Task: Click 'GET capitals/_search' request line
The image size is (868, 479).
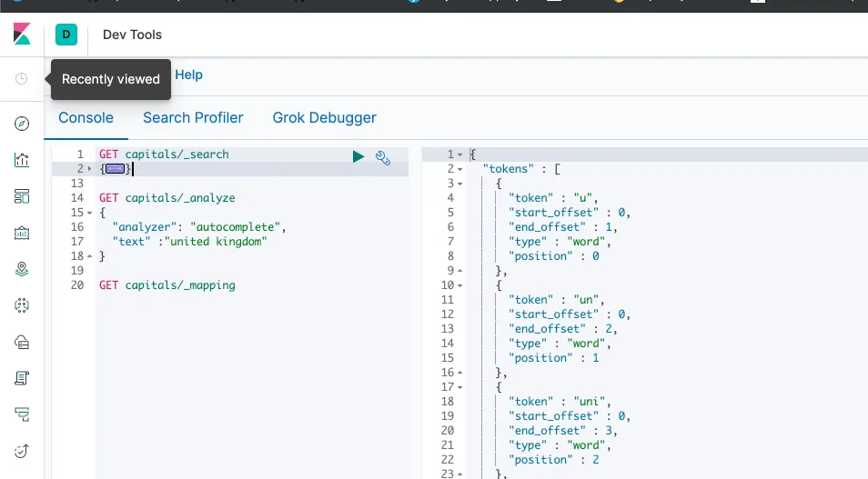Action: point(164,155)
